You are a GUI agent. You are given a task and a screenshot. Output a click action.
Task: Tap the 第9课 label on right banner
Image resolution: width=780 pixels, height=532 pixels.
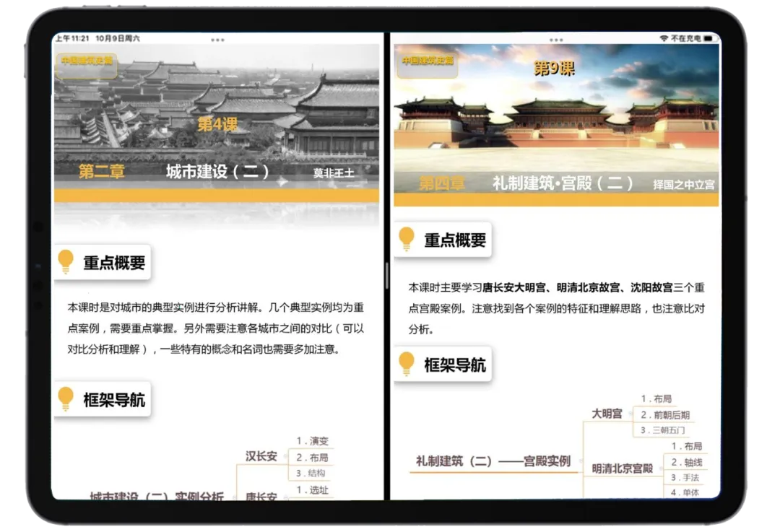pyautogui.click(x=554, y=68)
